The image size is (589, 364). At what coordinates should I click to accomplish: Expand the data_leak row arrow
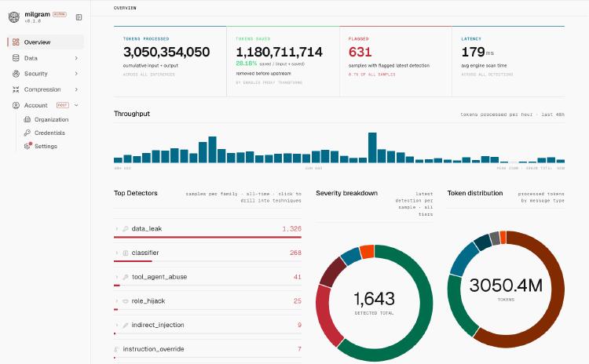116,228
